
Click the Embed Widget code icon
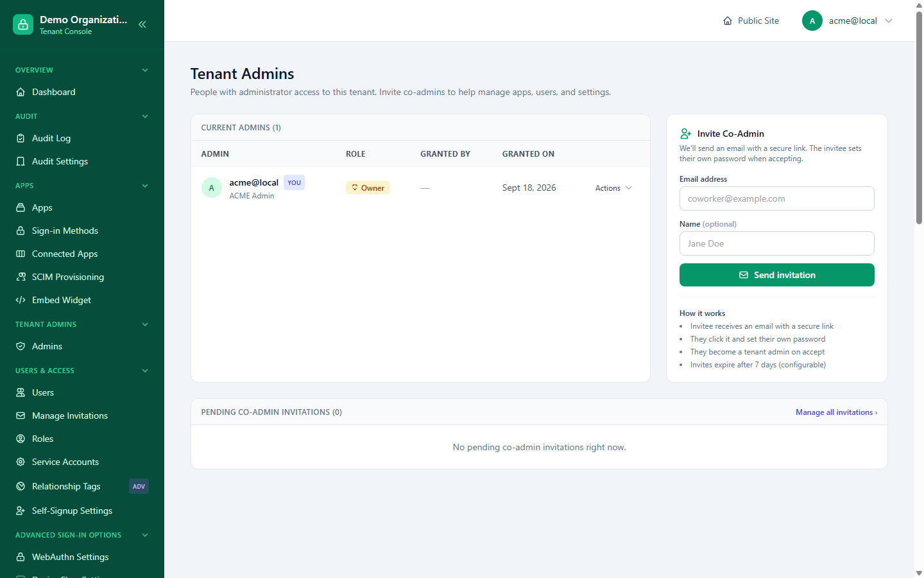[x=21, y=300]
